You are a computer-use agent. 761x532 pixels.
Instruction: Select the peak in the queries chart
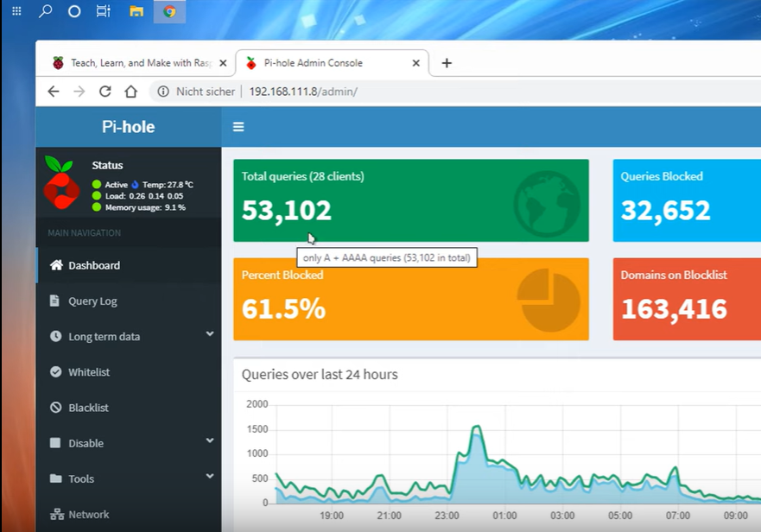(x=477, y=427)
